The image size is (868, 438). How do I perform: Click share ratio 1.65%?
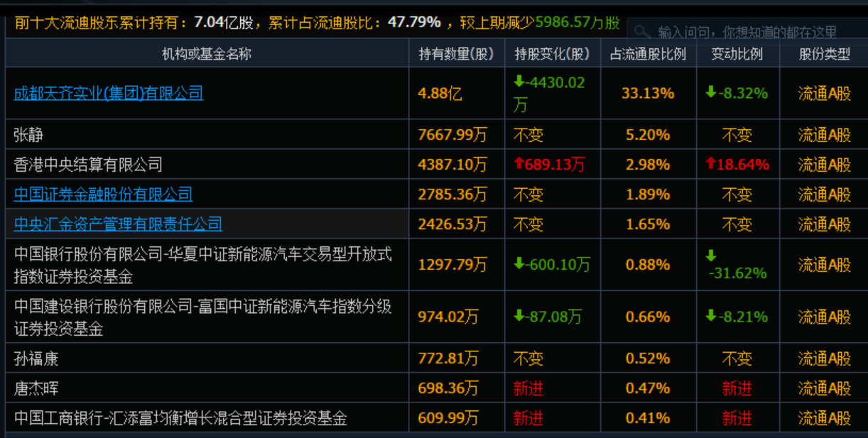(648, 224)
